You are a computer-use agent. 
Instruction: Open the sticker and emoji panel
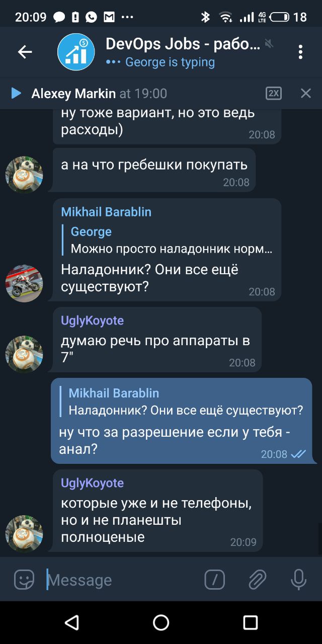pos(24,580)
